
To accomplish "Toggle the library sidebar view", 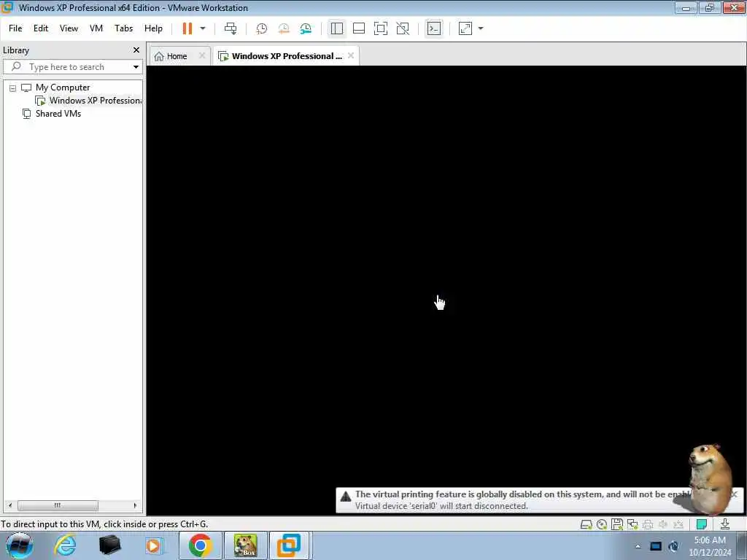I will 337,28.
